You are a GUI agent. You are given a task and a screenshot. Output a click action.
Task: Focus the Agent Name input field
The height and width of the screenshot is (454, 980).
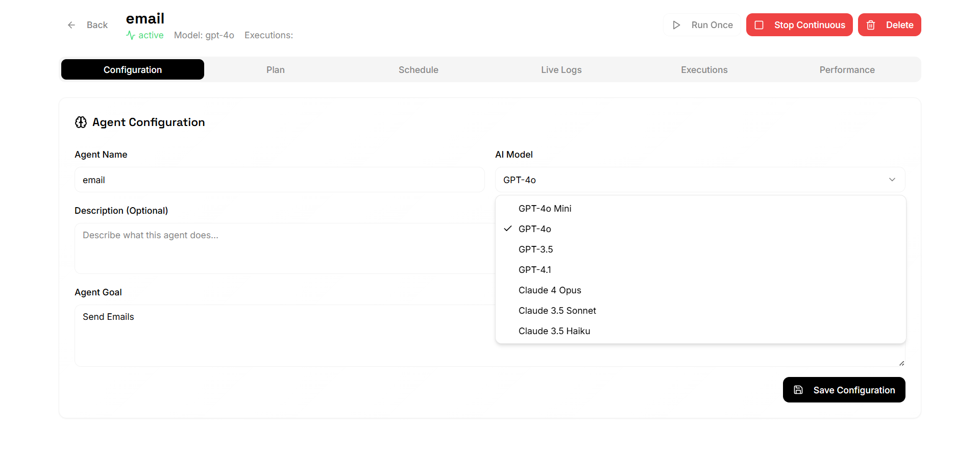point(280,180)
